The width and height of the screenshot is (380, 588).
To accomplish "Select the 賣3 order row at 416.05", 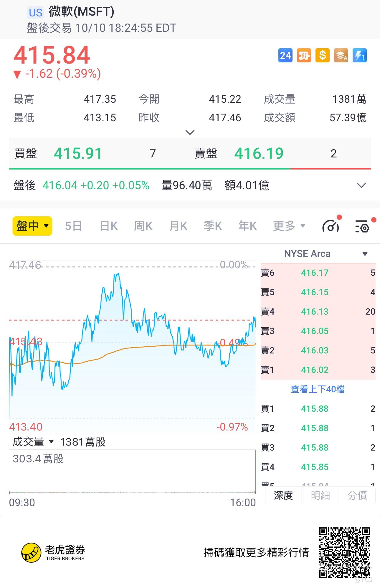I will click(318, 331).
